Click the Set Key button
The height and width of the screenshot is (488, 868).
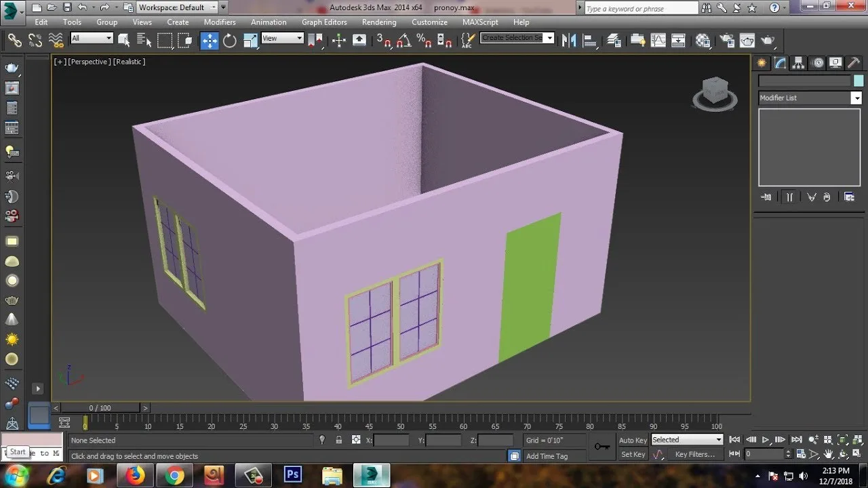[x=633, y=455]
